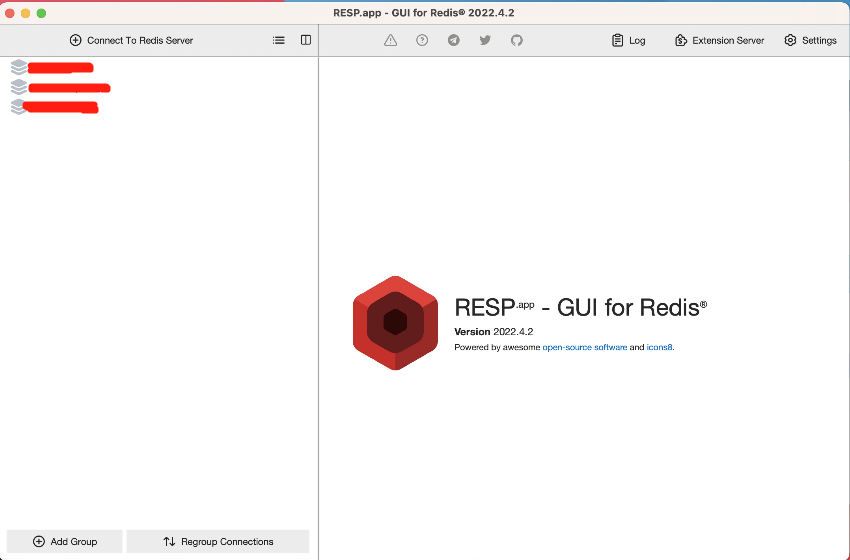Close the RESP.app window
This screenshot has height=560, width=850.
pyautogui.click(x=10, y=13)
